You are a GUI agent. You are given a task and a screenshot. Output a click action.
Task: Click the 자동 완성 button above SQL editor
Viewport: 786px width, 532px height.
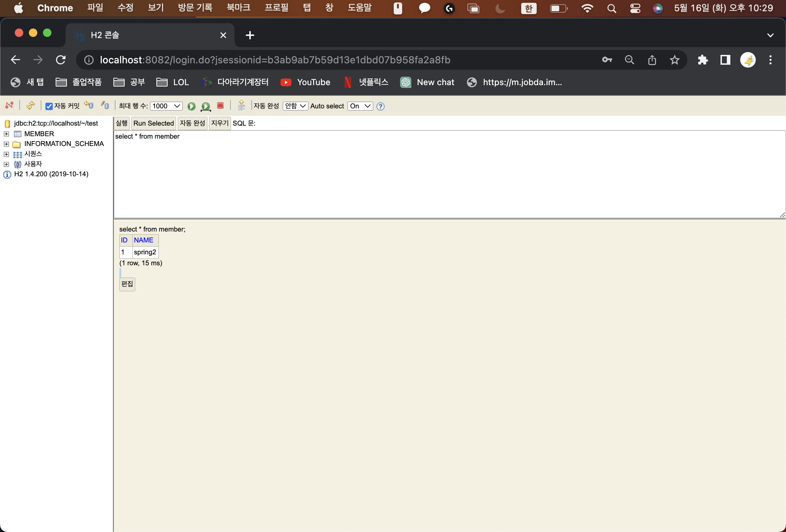(192, 123)
